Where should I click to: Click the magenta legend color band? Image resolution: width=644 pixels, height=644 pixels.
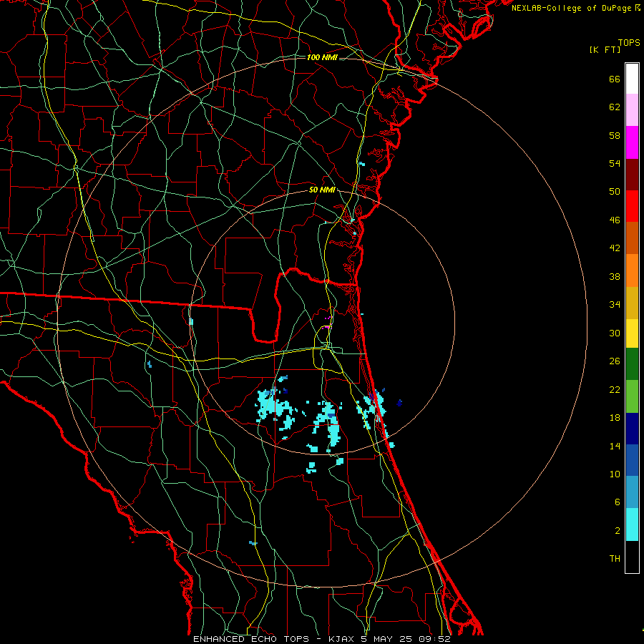pyautogui.click(x=632, y=142)
